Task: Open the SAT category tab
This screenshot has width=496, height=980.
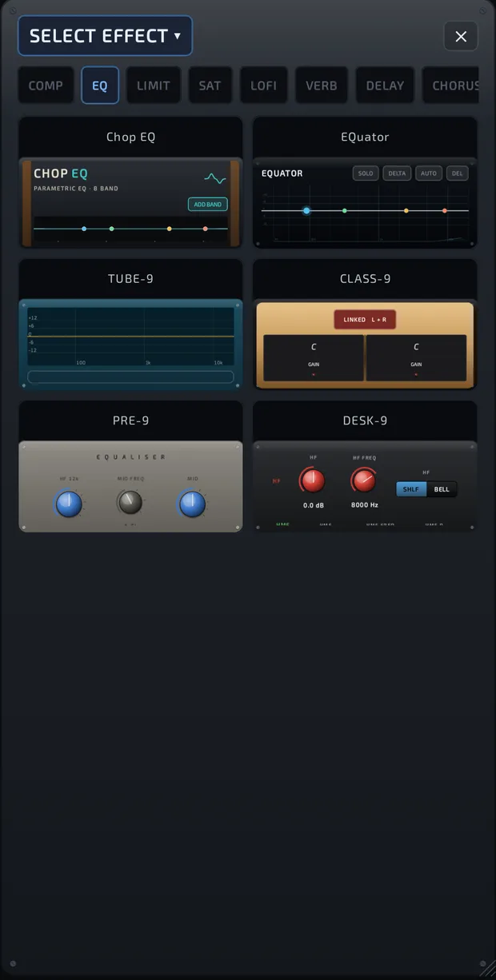Action: point(210,86)
